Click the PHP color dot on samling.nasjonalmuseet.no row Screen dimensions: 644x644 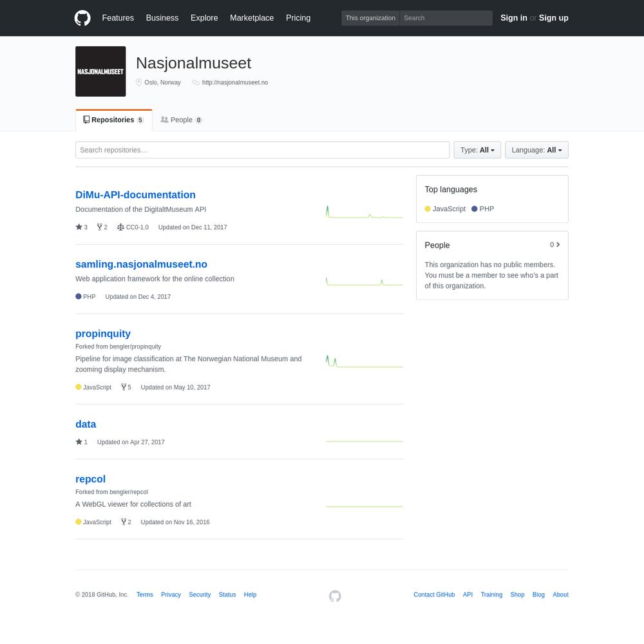click(79, 296)
